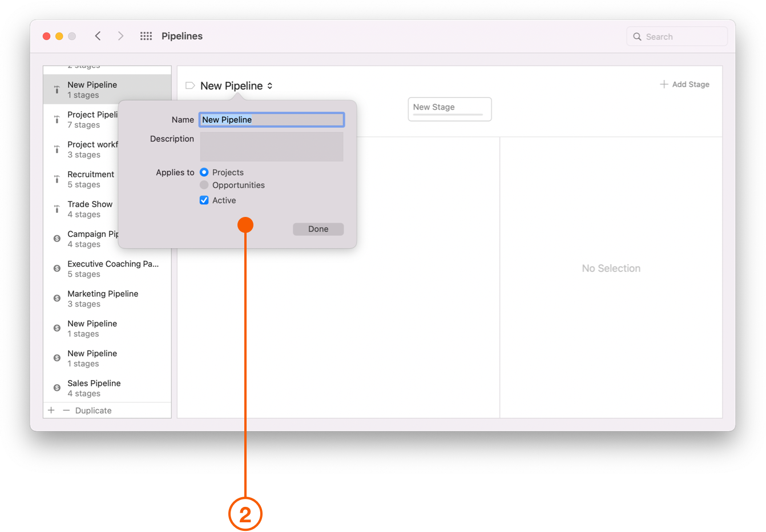Click the back navigation arrow
766x532 pixels.
[x=98, y=35]
